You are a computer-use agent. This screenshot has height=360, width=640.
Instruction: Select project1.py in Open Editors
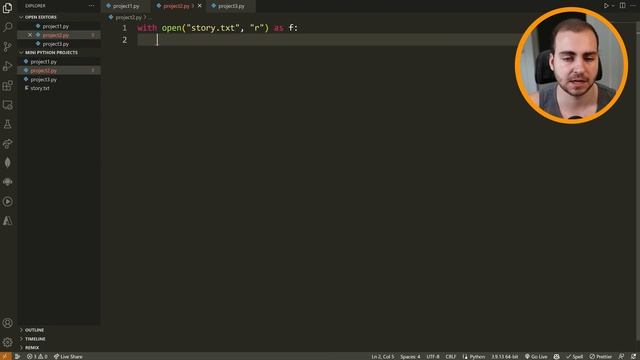[x=56, y=26]
